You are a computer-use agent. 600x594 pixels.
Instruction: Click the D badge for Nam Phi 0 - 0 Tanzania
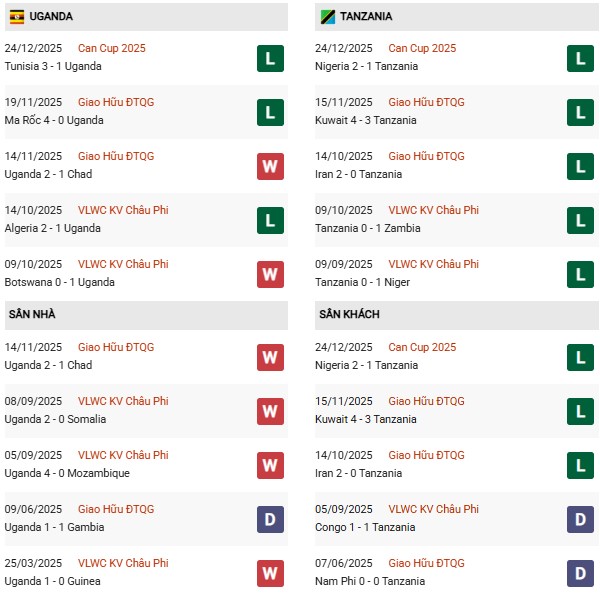tap(579, 573)
